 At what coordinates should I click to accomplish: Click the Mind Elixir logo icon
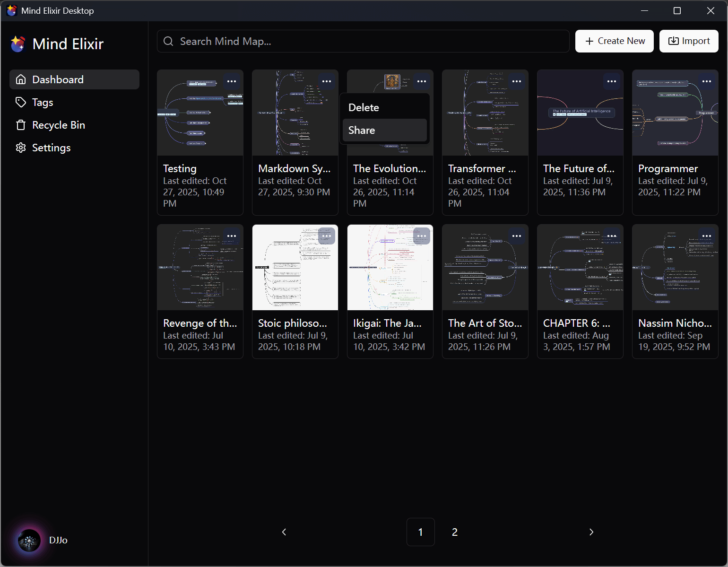pyautogui.click(x=18, y=44)
